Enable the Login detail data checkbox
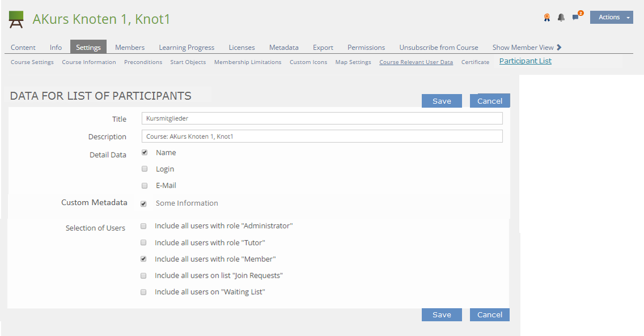The width and height of the screenshot is (644, 336). point(145,169)
